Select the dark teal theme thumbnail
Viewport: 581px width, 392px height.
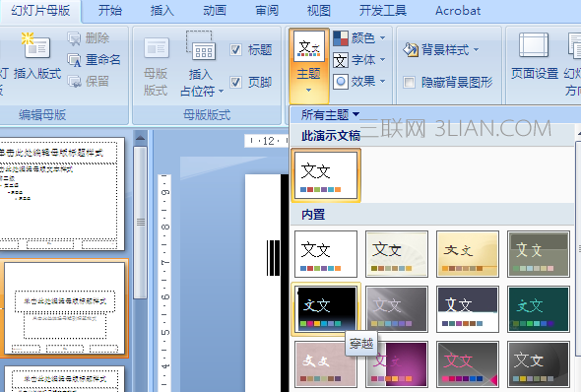538,308
